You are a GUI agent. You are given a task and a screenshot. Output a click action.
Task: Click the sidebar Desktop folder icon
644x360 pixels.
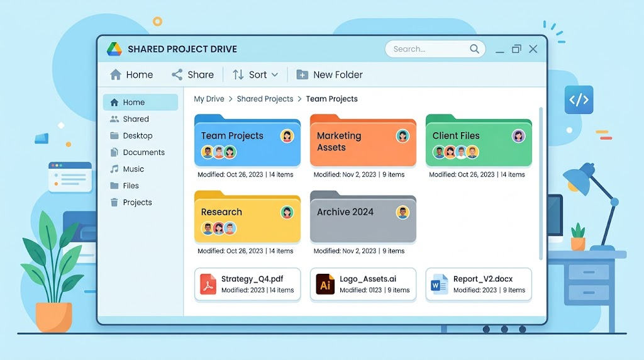[114, 135]
